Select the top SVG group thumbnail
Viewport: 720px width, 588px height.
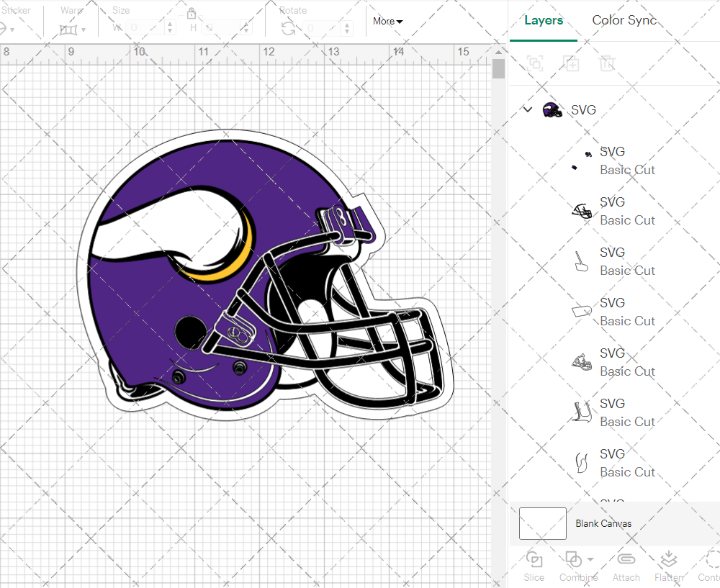[x=552, y=110]
